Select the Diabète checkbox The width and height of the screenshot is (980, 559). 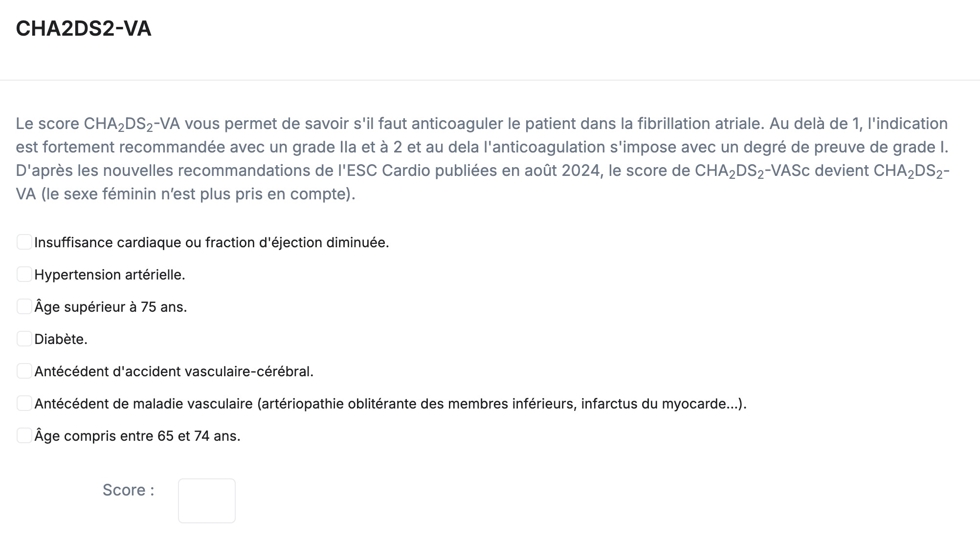click(24, 339)
